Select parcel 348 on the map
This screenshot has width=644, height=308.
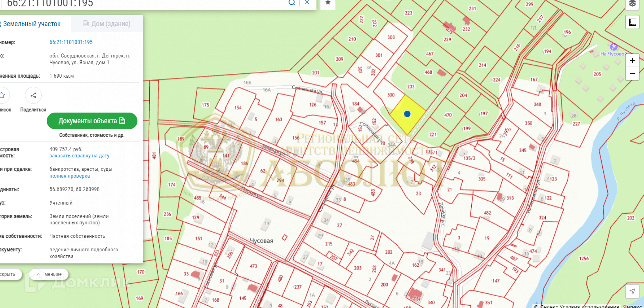(x=537, y=105)
